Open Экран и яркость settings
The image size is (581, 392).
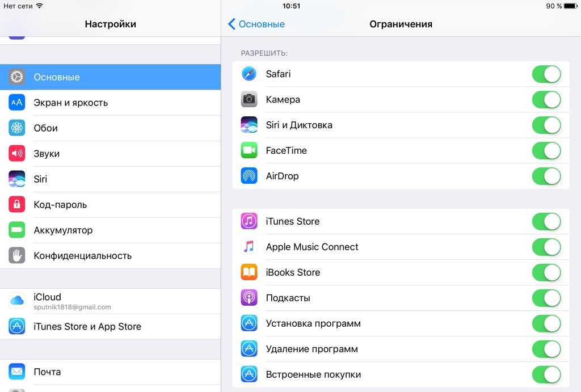coord(111,103)
